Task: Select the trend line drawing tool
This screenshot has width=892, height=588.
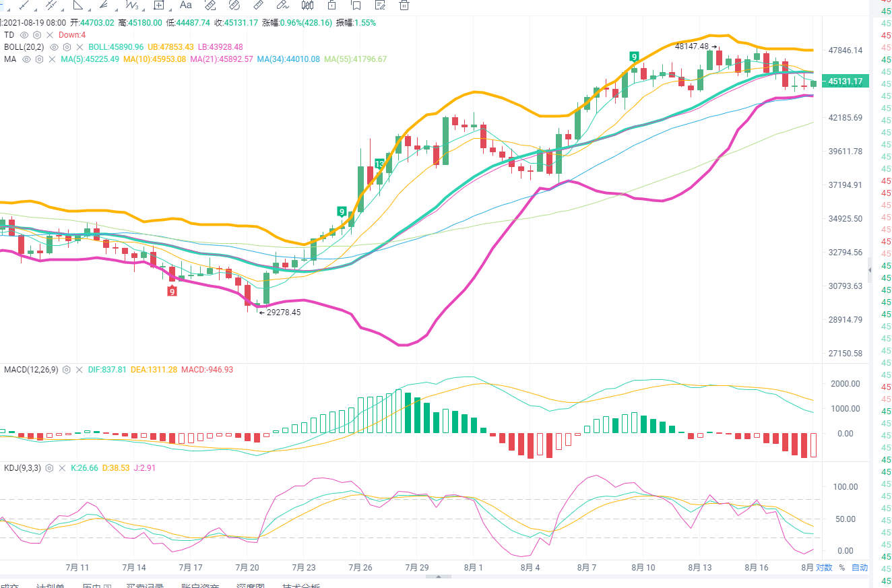Action: tap(25, 5)
